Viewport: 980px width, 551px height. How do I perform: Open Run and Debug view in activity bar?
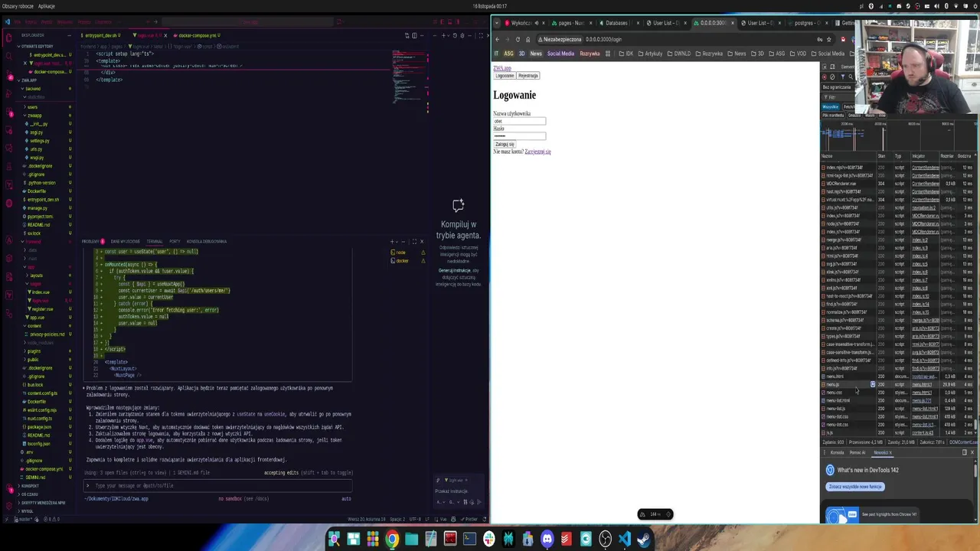10,93
